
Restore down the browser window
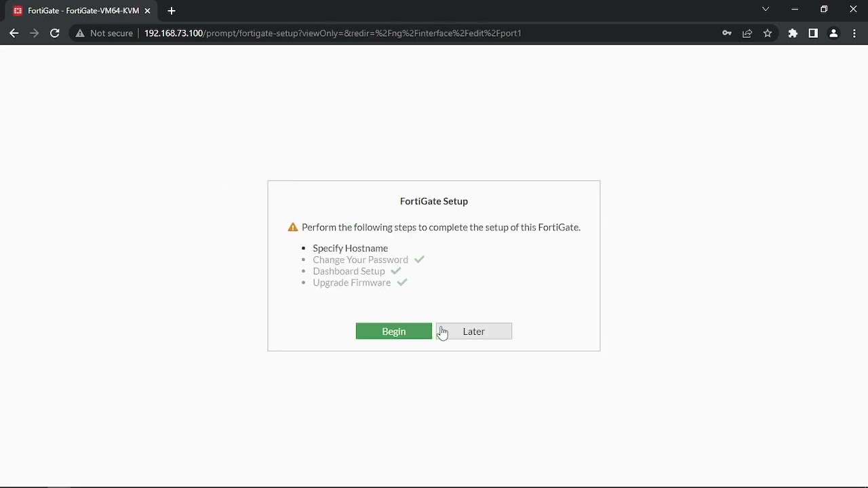[824, 9]
